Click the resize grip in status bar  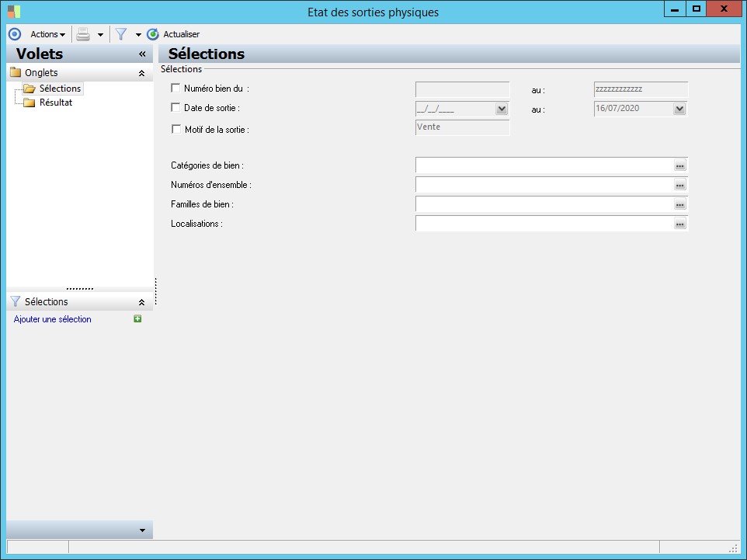pos(733,548)
